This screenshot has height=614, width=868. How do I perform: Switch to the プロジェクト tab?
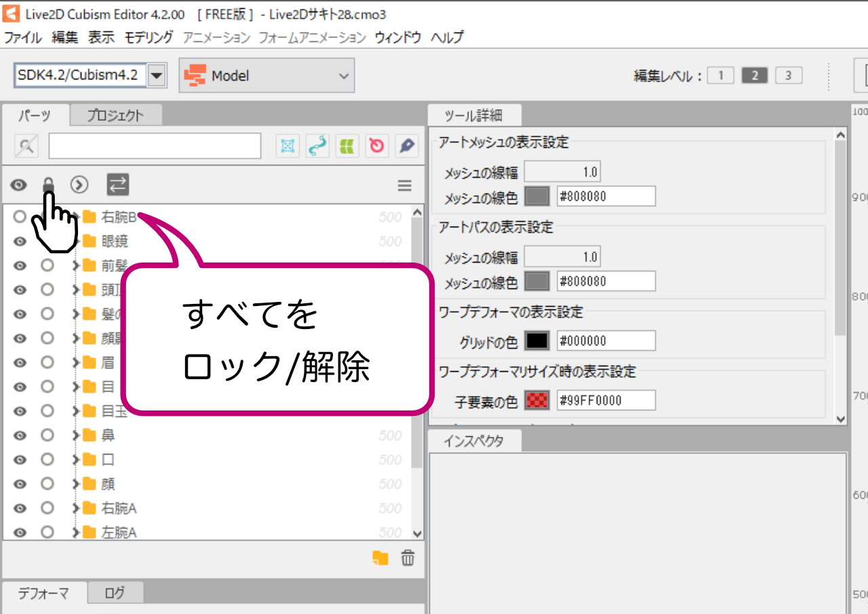(x=116, y=115)
